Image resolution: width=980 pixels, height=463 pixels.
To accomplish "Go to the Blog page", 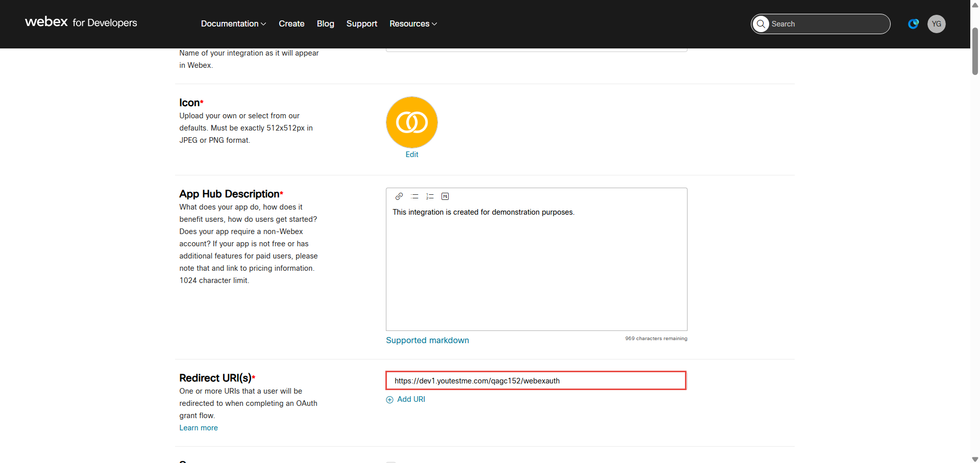I will [x=325, y=24].
